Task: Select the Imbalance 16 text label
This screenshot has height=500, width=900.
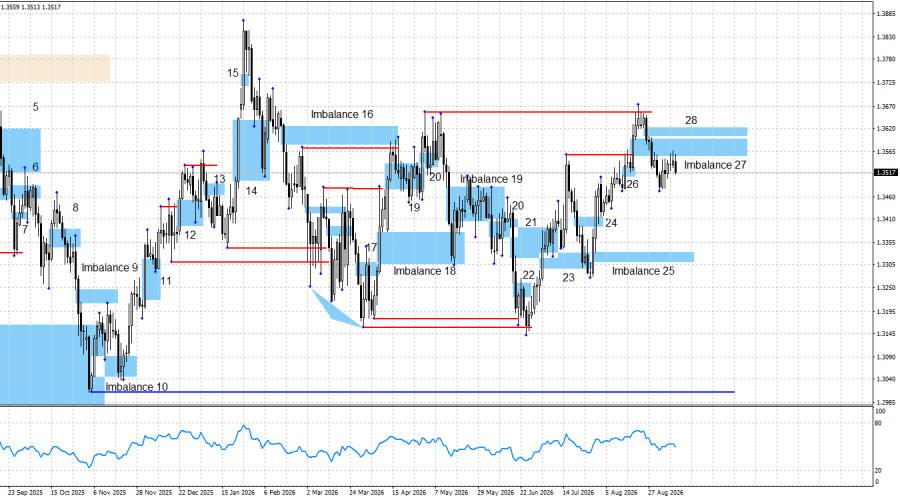Action: pyautogui.click(x=342, y=114)
